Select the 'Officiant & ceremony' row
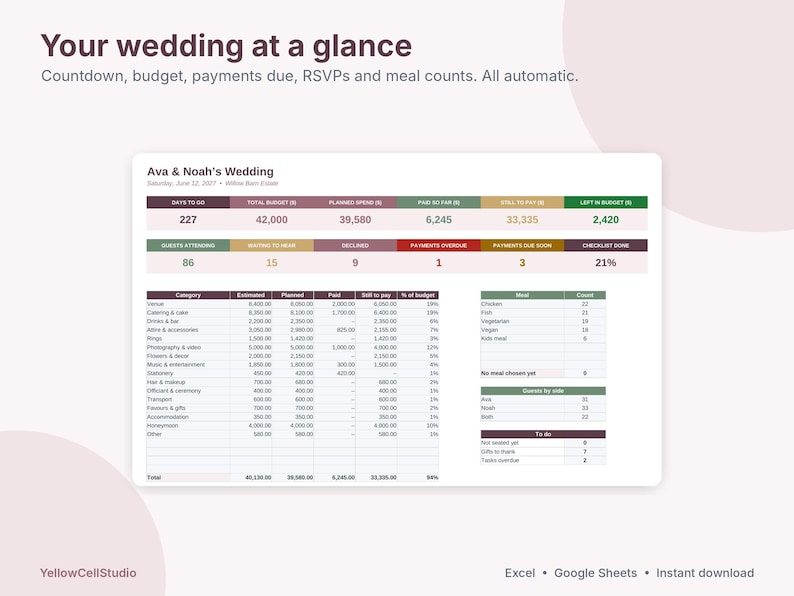This screenshot has height=596, width=794. [293, 390]
